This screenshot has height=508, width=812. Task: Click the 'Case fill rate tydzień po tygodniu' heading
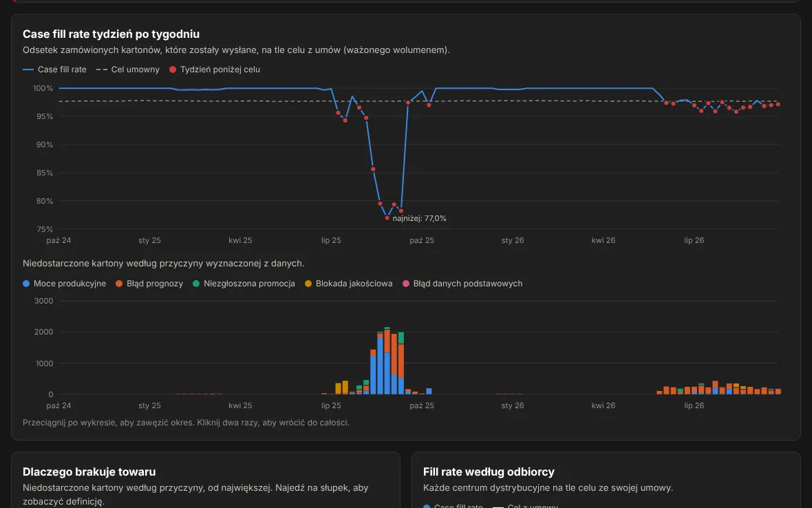click(x=111, y=34)
